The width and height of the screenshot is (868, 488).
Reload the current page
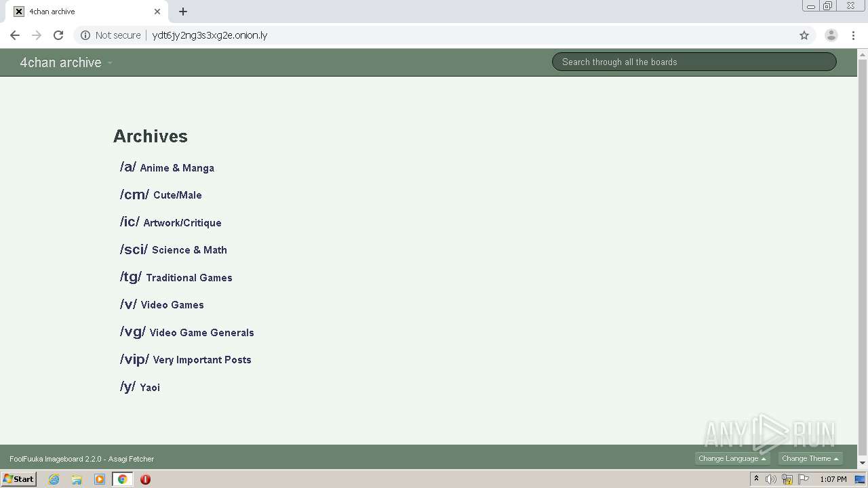click(x=58, y=35)
